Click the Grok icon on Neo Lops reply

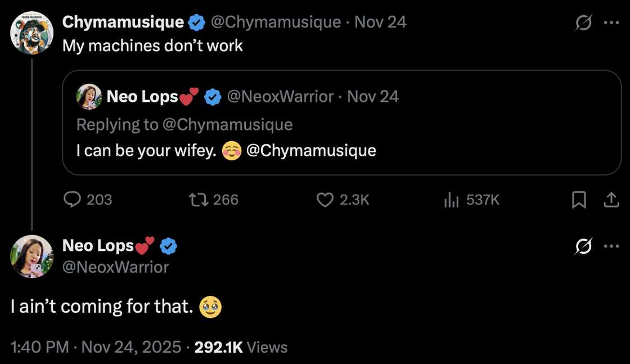tap(583, 246)
